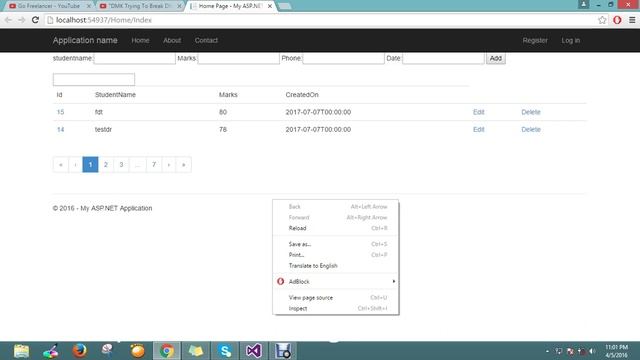Click Edit for student fdt
Viewport: 640px width, 360px height.
click(x=478, y=112)
